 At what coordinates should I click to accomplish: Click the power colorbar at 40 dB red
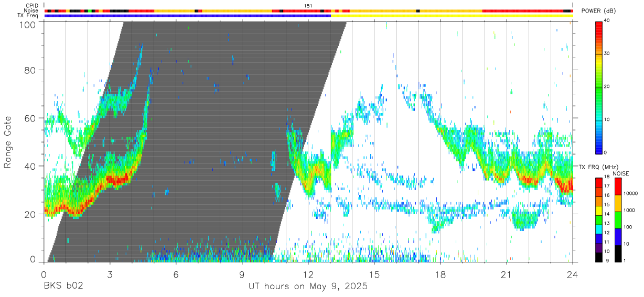[x=599, y=23]
